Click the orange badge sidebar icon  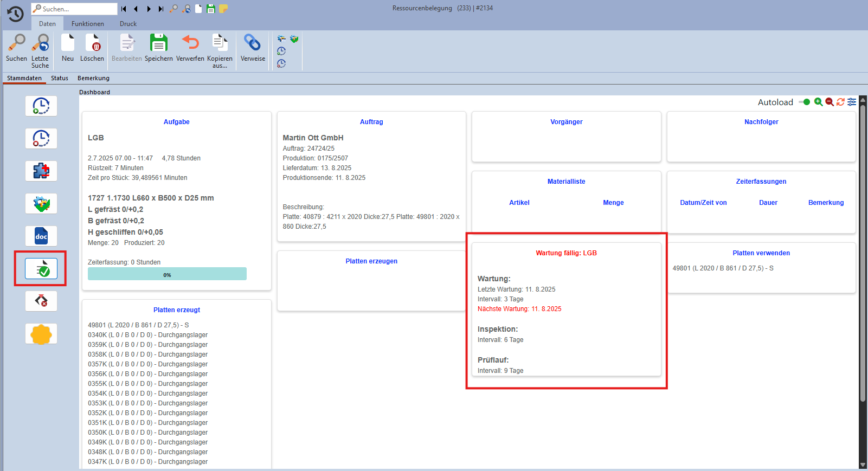click(x=41, y=334)
